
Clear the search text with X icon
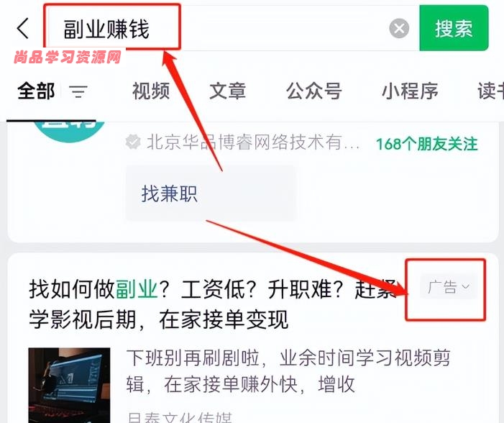point(399,28)
